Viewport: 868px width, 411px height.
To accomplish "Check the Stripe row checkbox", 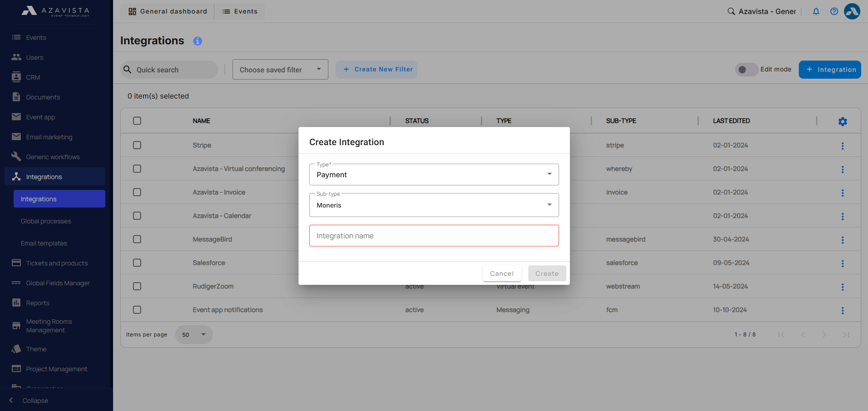I will point(137,145).
